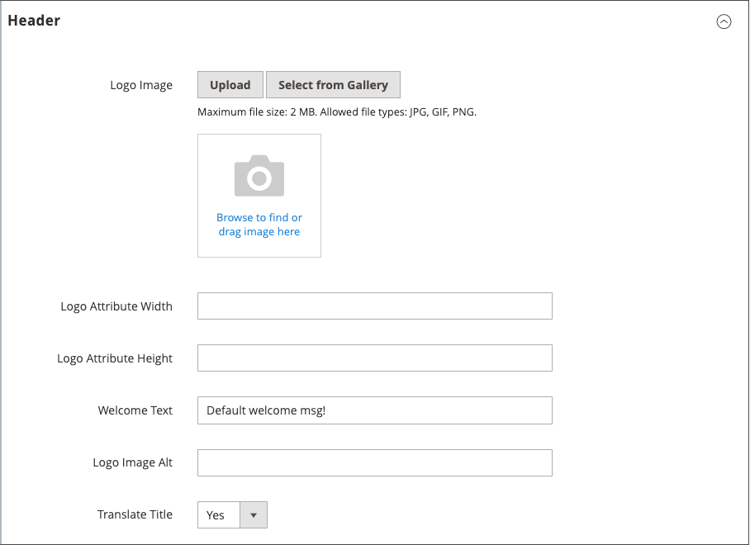Open the Translate Title dropdown showing Yes
750x545 pixels.
(x=218, y=515)
